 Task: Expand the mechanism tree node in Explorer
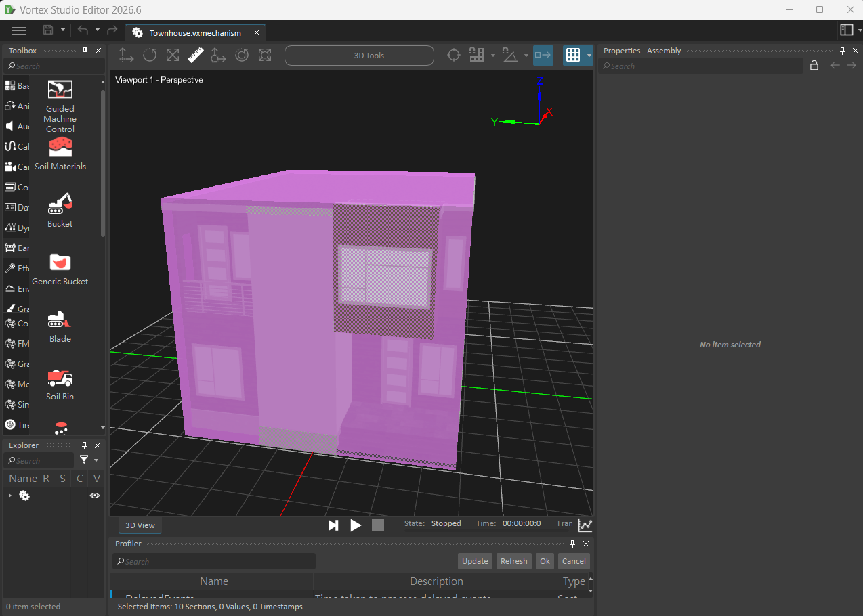[10, 496]
